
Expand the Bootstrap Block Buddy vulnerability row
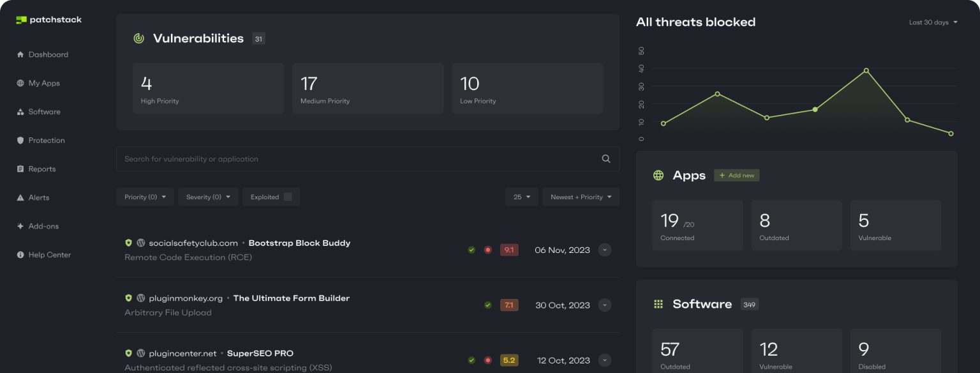tap(604, 250)
